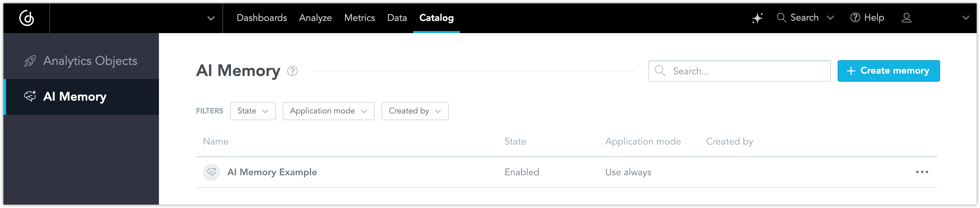Click the Help question mark icon
Viewport: 980px width, 208px height.
pos(855,18)
